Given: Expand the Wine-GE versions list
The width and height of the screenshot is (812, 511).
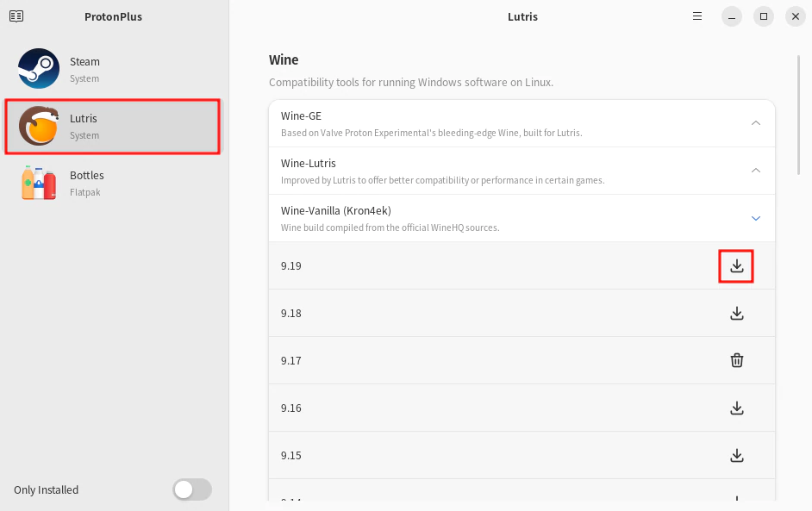Looking at the screenshot, I should point(756,123).
